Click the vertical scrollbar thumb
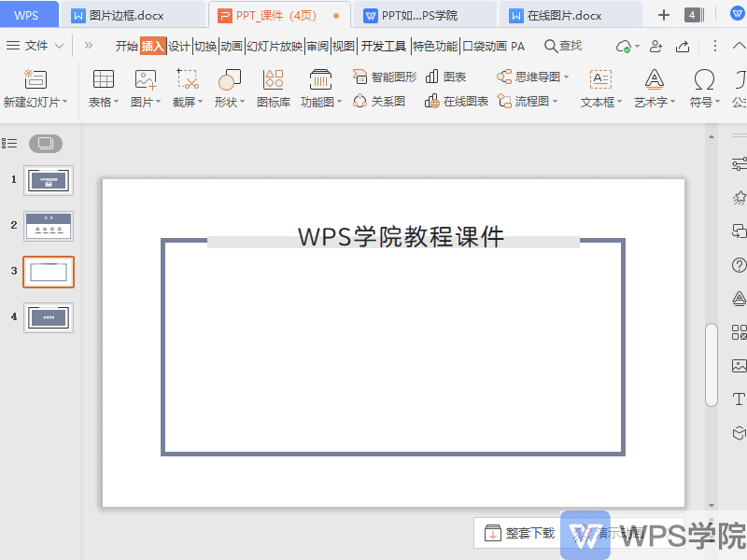 [712, 365]
